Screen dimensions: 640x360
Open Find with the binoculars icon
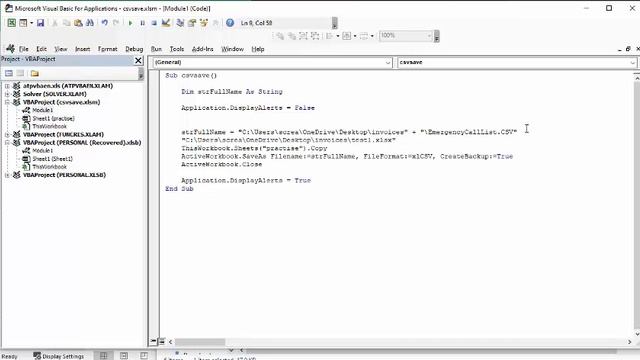tap(90, 23)
